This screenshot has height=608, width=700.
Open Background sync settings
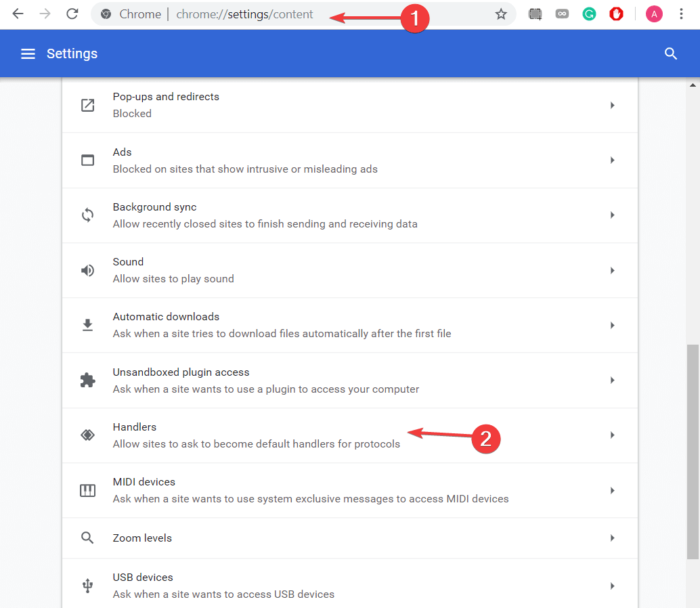point(154,207)
